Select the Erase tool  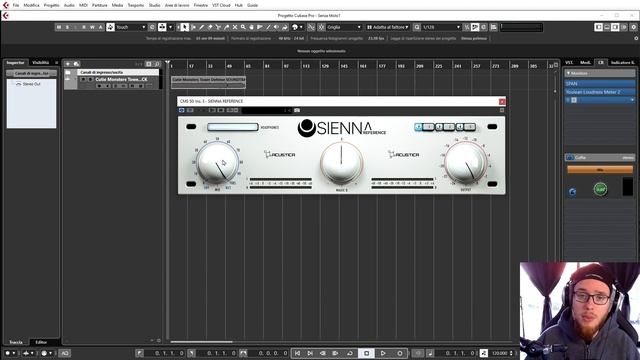[210, 27]
